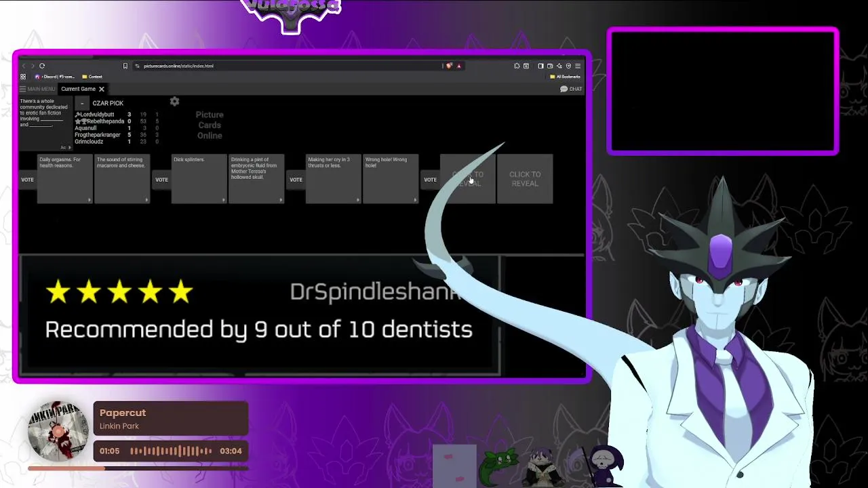Expand corner arrow on 'Wrong hole!' card
This screenshot has width=868, height=488.
[414, 200]
